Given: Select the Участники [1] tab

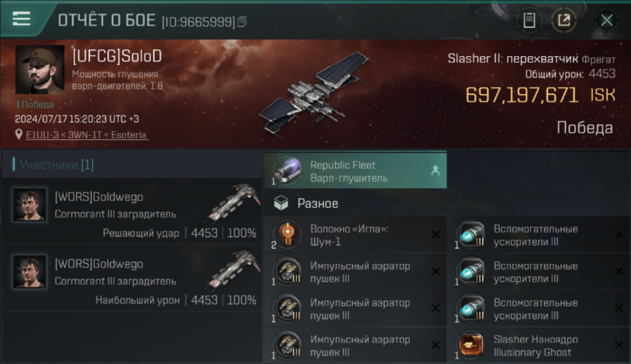Looking at the screenshot, I should 56,165.
